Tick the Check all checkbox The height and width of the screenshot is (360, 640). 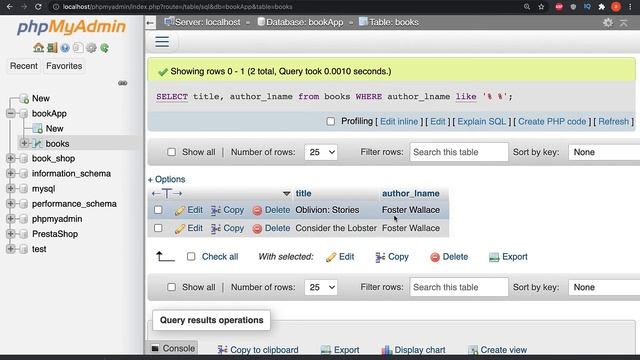point(191,257)
